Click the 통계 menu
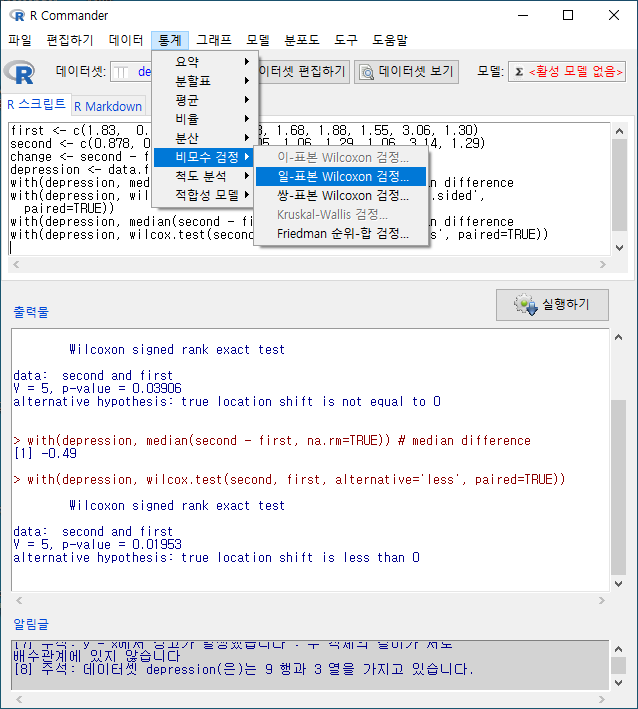638x709 pixels. (170, 40)
